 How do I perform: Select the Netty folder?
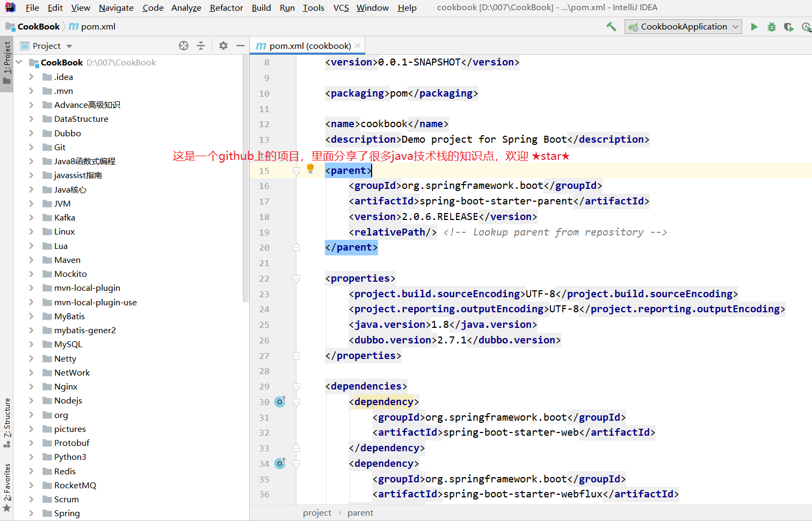pyautogui.click(x=65, y=358)
